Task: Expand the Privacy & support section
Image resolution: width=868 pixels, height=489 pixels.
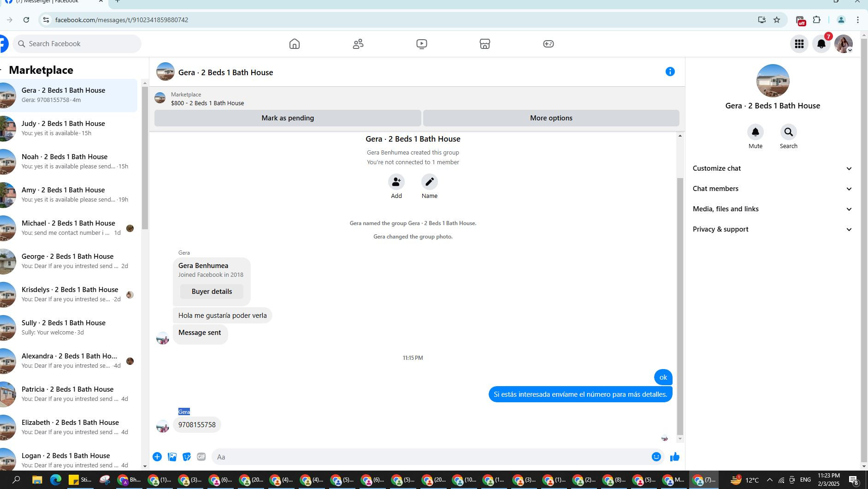Action: 772,229
